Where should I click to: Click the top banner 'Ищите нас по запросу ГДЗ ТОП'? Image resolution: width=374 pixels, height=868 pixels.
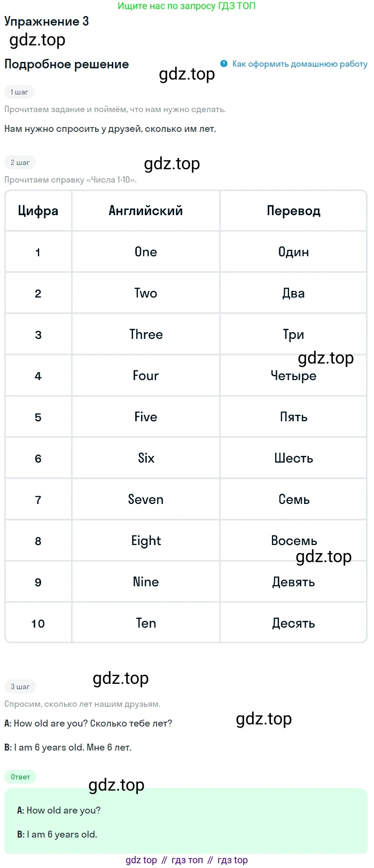pos(186,6)
